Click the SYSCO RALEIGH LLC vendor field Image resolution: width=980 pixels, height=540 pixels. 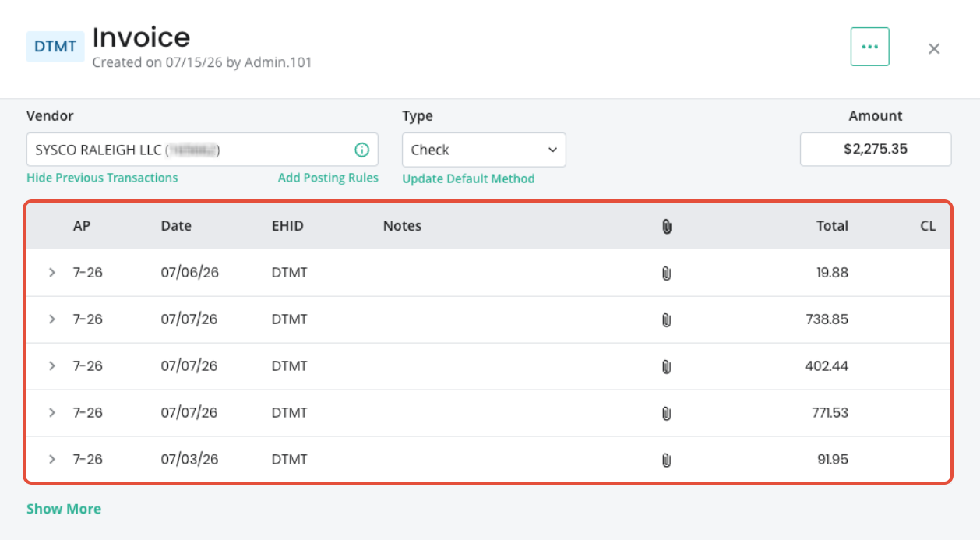203,150
